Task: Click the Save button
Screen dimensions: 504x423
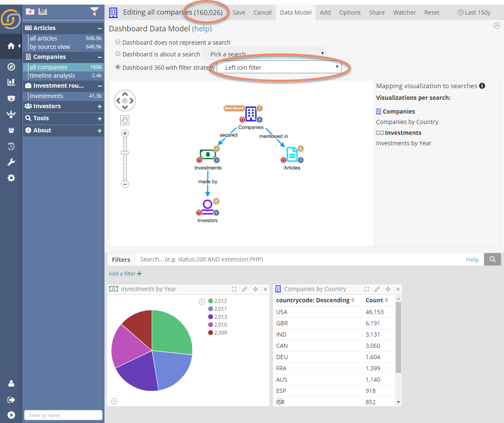Action: (239, 13)
